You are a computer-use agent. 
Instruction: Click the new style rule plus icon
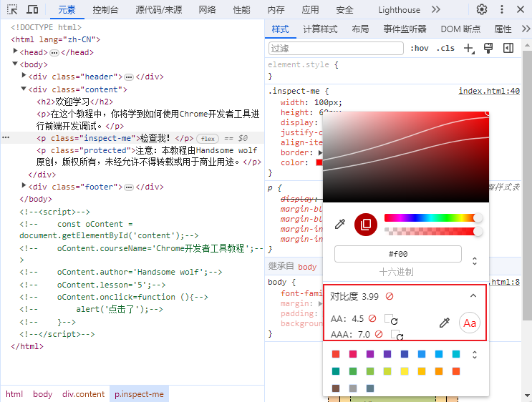pyautogui.click(x=469, y=49)
